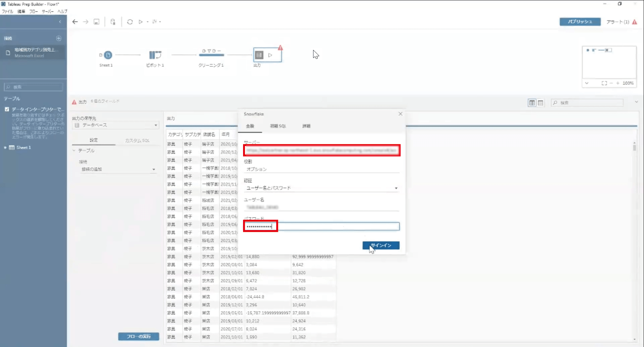Select the 全般 tab in Snowflake dialog
Image resolution: width=644 pixels, height=347 pixels.
click(x=250, y=126)
